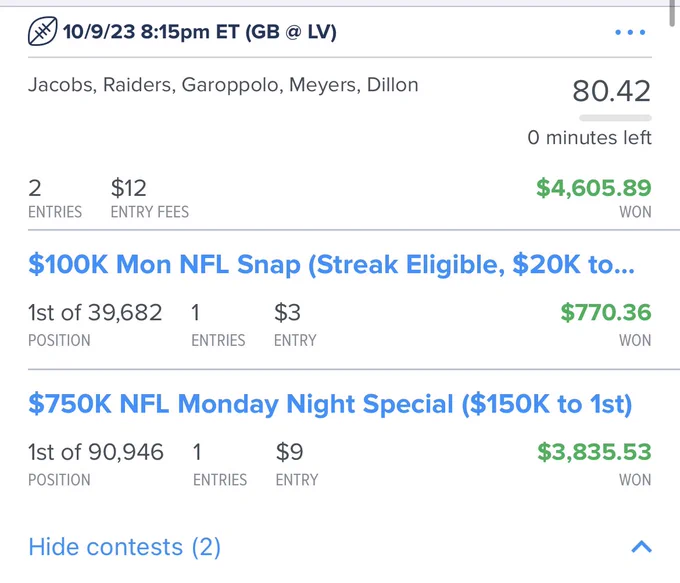
Task: Click the 0 minutes left label
Action: point(589,138)
